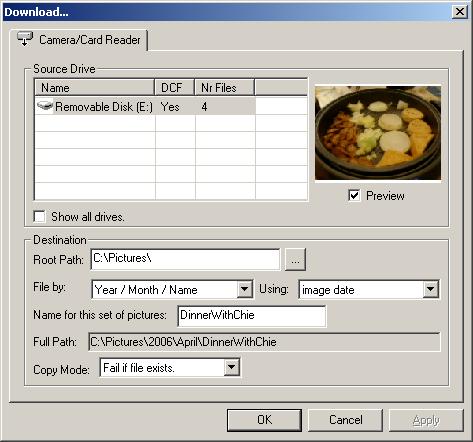
Task: Click the food preview thumbnail
Action: click(378, 133)
